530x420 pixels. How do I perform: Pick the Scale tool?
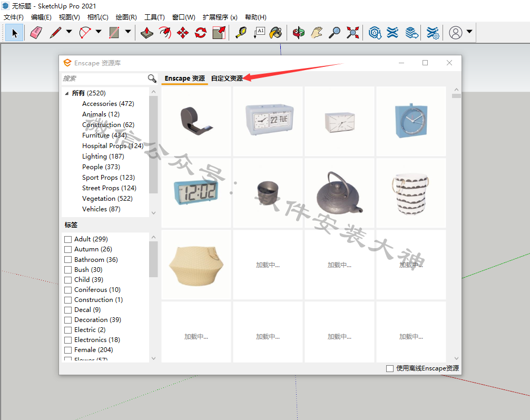(219, 33)
